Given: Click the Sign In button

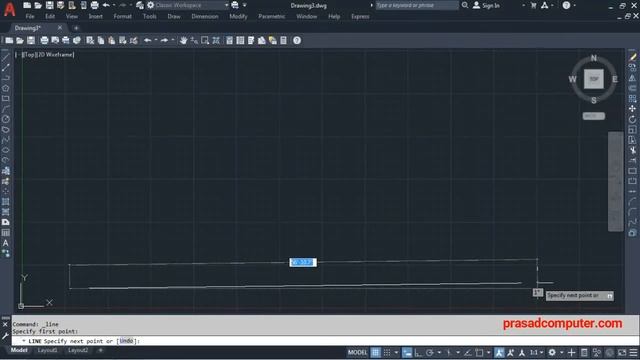Looking at the screenshot, I should 486,5.
